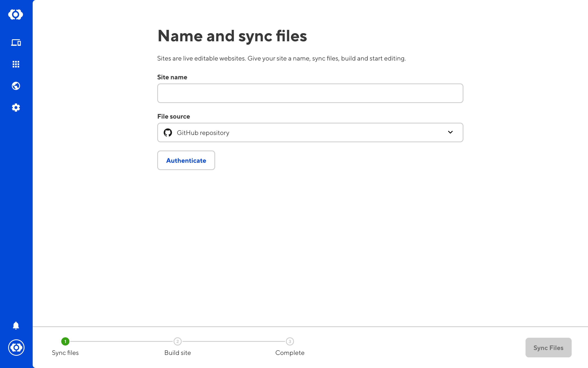Click the 'Sync files' step label
The width and height of the screenshot is (588, 368).
65,353
